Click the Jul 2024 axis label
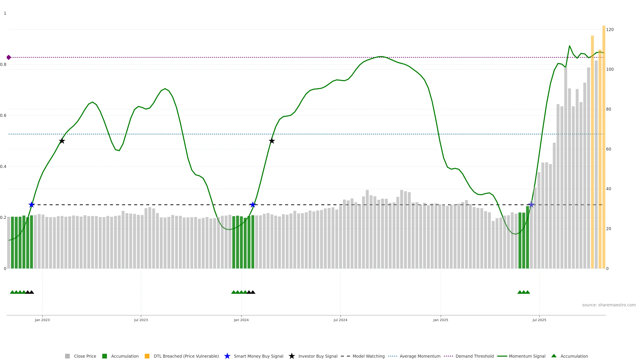644x362 pixels. (x=340, y=320)
